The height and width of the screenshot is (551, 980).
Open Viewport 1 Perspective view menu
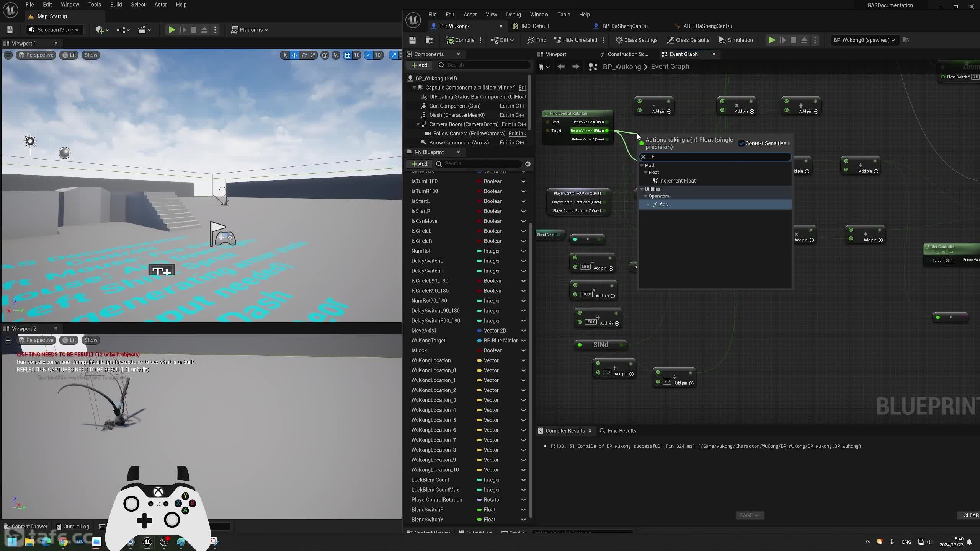point(36,55)
